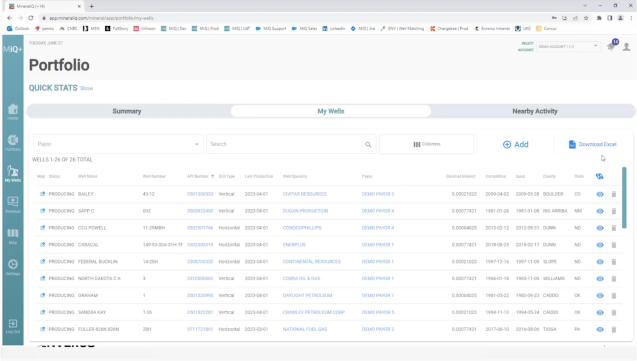Open browser extensions puzzle icon
The width and height of the screenshot is (637, 361).
599,18
